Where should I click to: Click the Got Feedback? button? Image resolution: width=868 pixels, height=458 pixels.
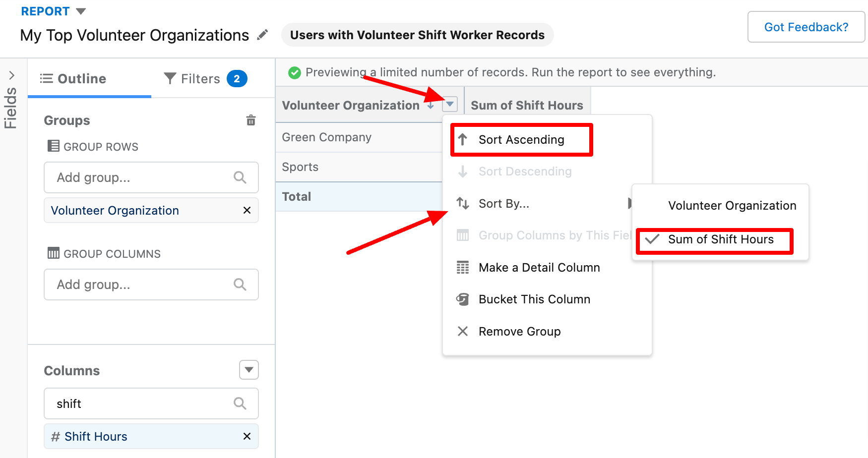pos(806,27)
